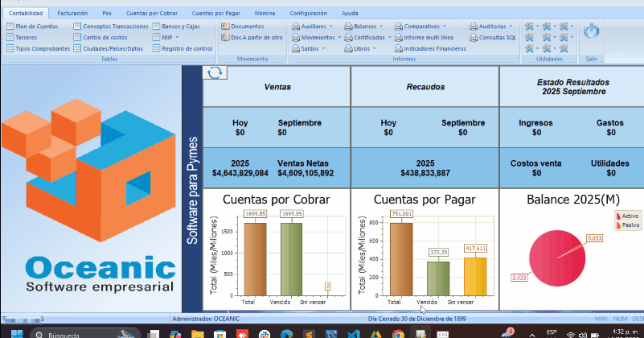Viewport: 644px width, 338px height.
Task: Open Doc.A partir de otro
Action: point(251,37)
